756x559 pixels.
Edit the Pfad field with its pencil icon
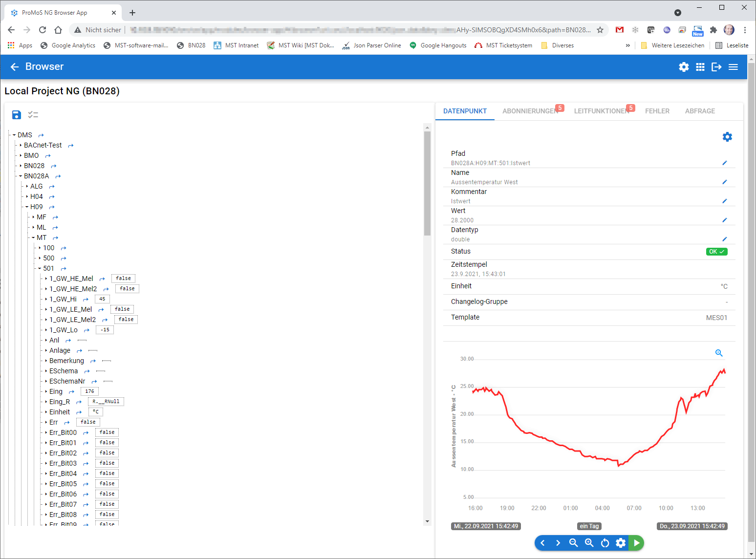coord(725,163)
